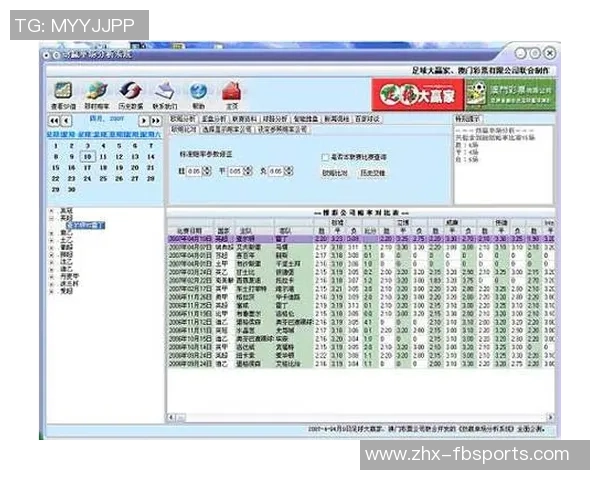Select the highlighted first match row
Image resolution: width=600 pixels, height=480 pixels.
300,240
